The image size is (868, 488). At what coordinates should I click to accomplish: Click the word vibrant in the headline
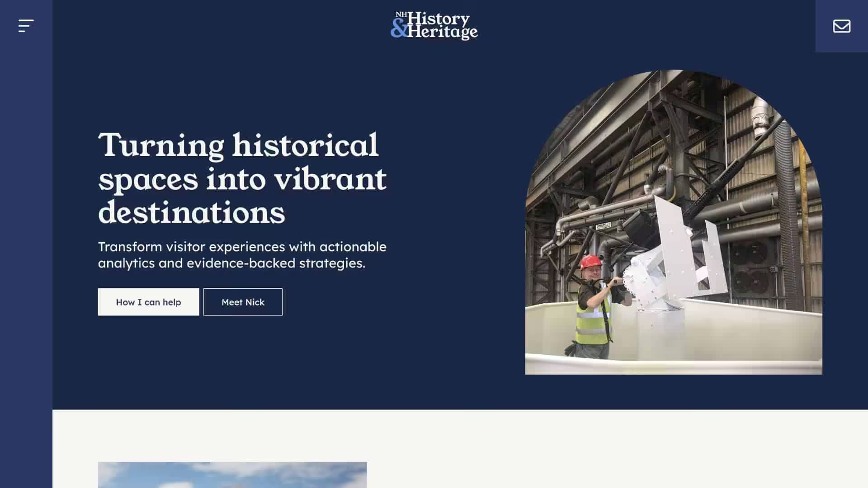(x=330, y=179)
